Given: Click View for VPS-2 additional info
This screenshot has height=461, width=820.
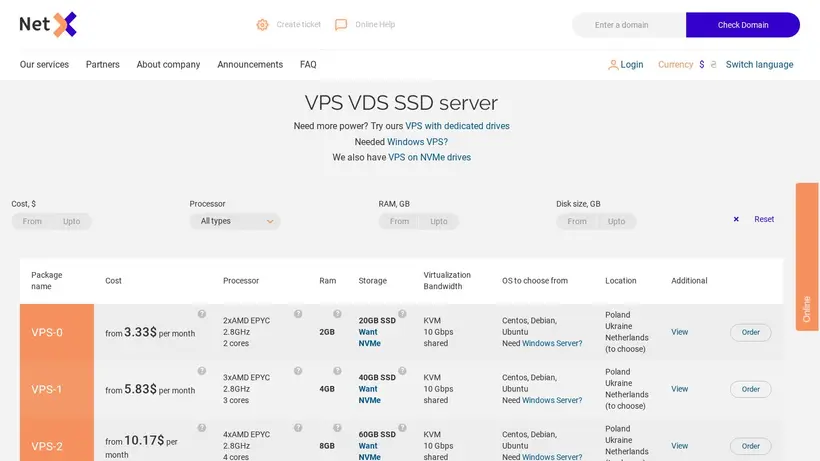Looking at the screenshot, I should 679,446.
